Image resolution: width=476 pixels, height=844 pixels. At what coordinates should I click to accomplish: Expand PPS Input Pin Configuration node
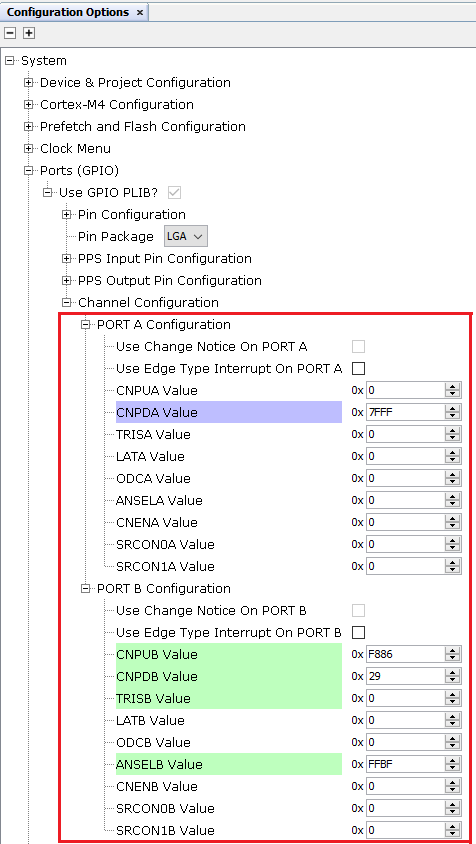point(67,259)
